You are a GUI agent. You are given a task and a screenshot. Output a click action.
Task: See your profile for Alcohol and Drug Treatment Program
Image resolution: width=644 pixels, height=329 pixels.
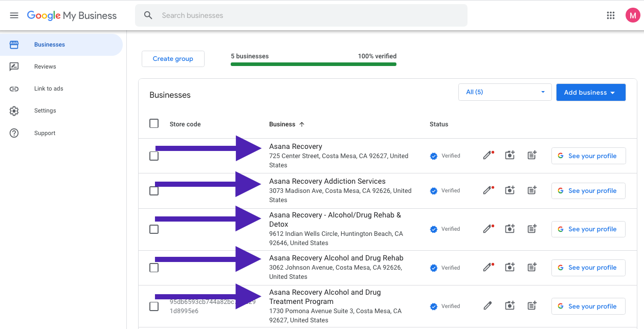[588, 306]
